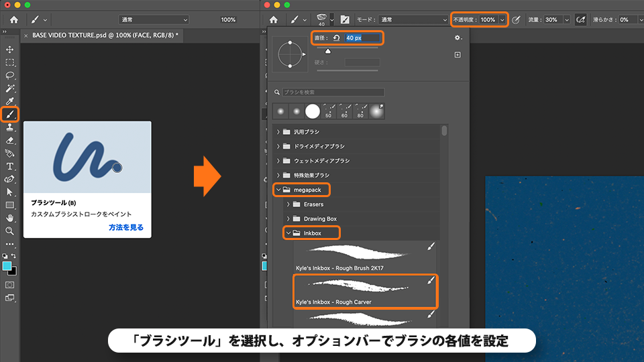
Task: Swap foreground and background colors
Action: click(x=13, y=255)
